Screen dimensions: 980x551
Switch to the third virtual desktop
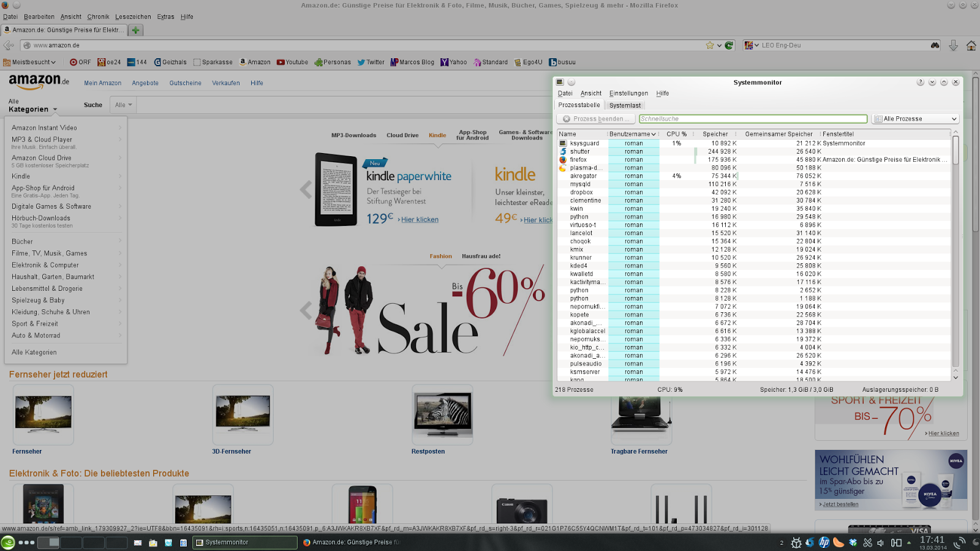[x=94, y=542]
